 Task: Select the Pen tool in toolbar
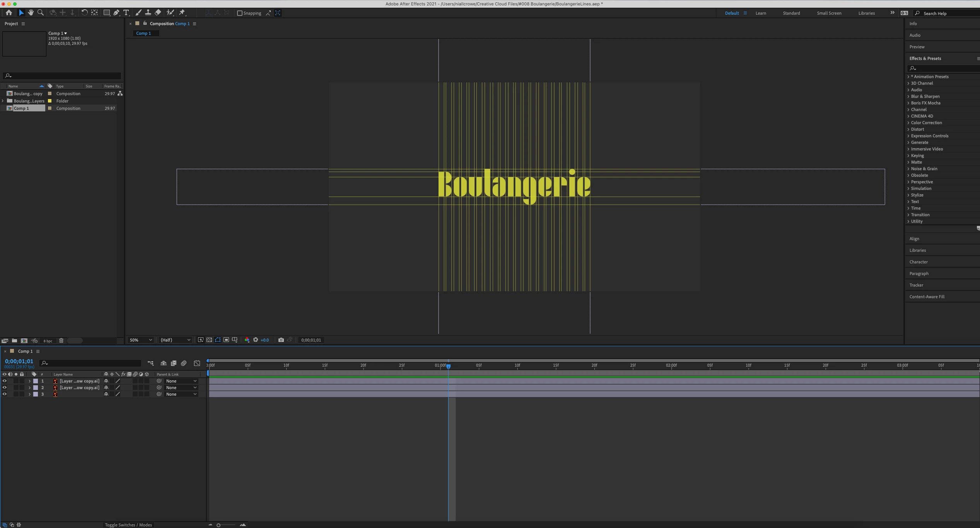pos(116,13)
